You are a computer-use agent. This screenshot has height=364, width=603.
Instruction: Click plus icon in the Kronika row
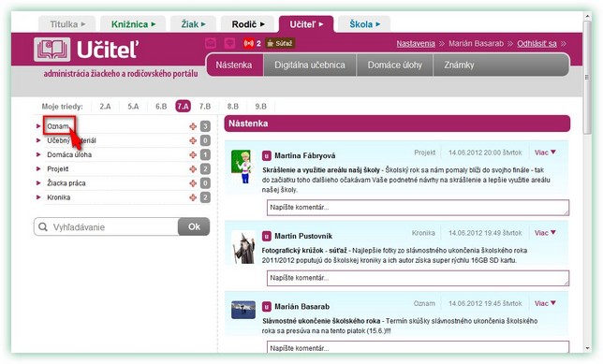193,197
